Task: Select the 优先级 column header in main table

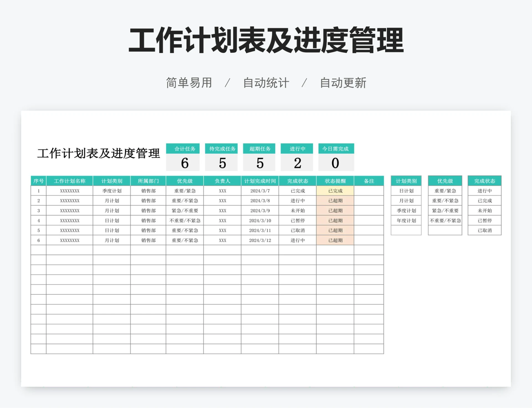Action: [x=184, y=181]
